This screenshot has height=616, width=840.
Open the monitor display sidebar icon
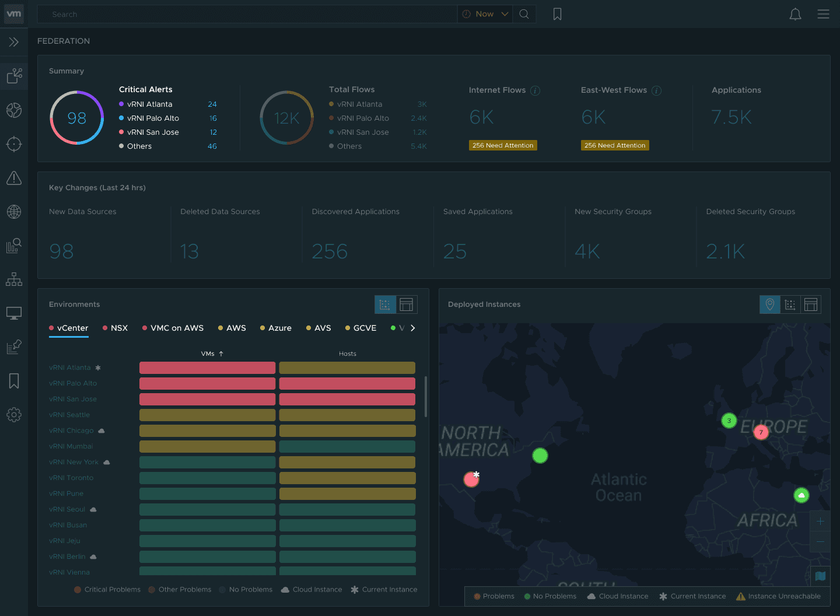tap(14, 313)
